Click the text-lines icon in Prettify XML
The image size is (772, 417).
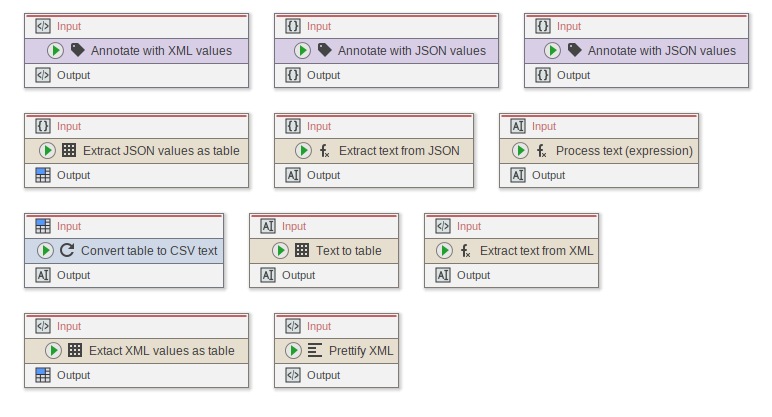(x=315, y=350)
